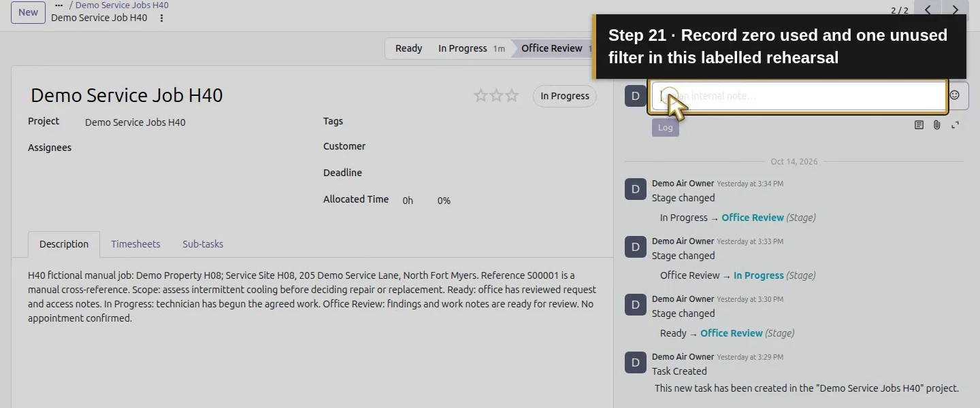Click the Allocated Time 0h value
The height and width of the screenshot is (408, 980).
click(x=408, y=201)
